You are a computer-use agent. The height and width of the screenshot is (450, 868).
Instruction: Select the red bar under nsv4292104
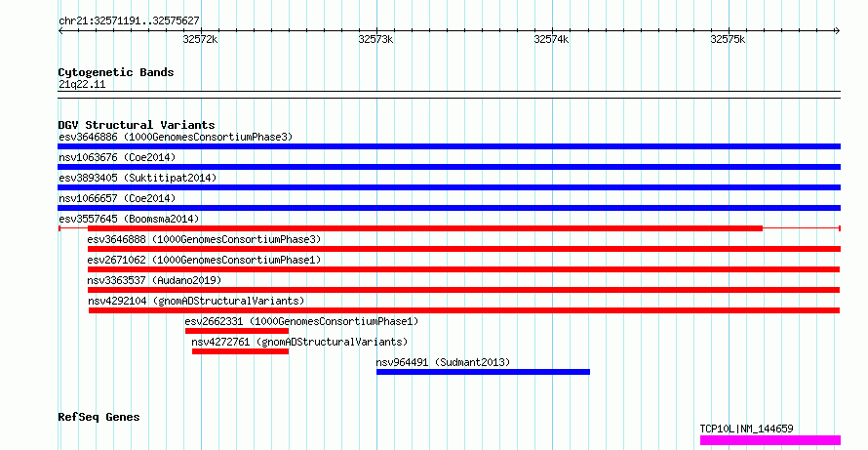click(x=464, y=310)
